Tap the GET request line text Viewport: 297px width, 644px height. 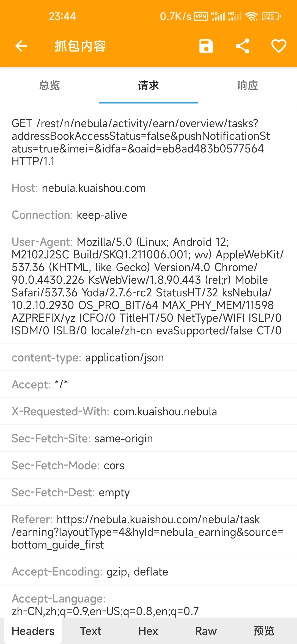tap(141, 142)
